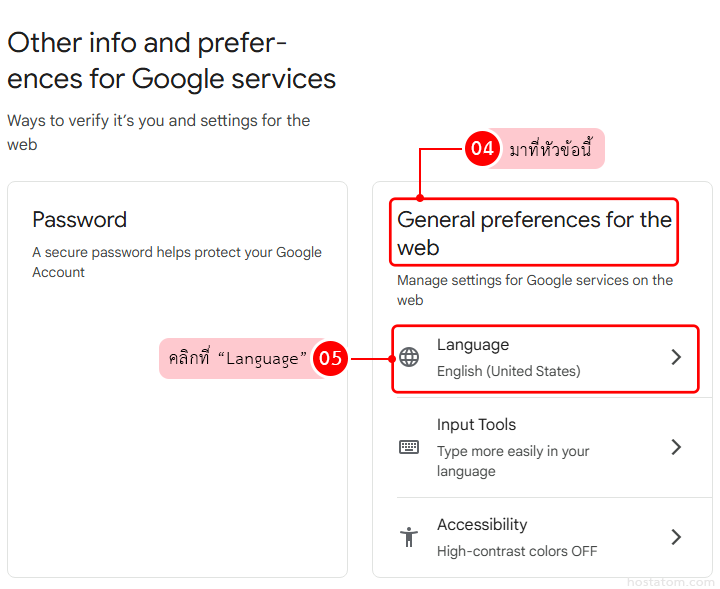Click the red 04 step badge
Image resolution: width=720 pixels, height=589 pixels.
pos(482,149)
